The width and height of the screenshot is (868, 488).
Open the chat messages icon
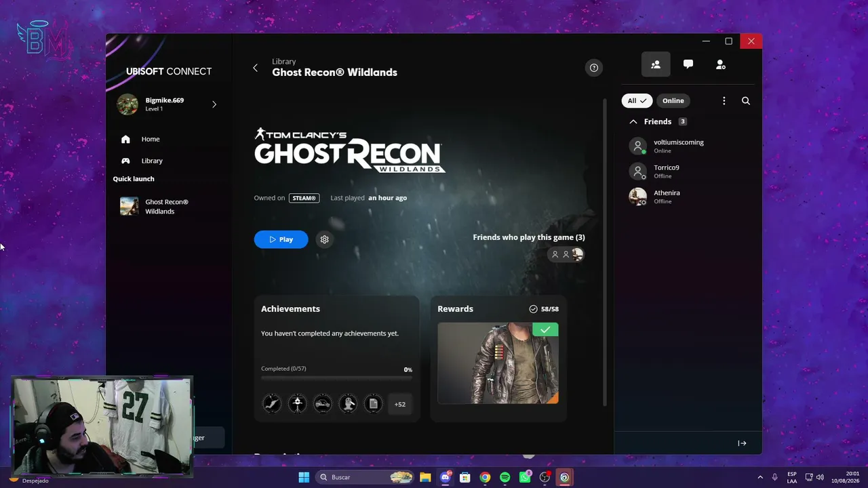pyautogui.click(x=688, y=64)
